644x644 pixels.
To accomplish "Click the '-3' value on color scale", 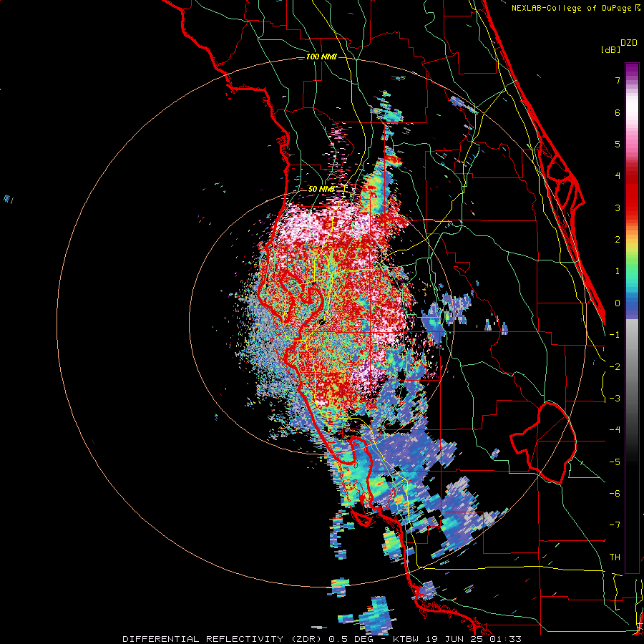I will [615, 399].
